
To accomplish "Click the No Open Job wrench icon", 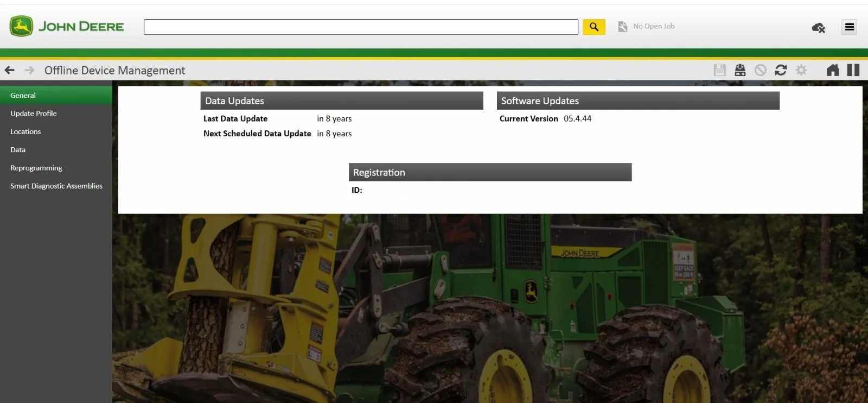I will pyautogui.click(x=623, y=27).
